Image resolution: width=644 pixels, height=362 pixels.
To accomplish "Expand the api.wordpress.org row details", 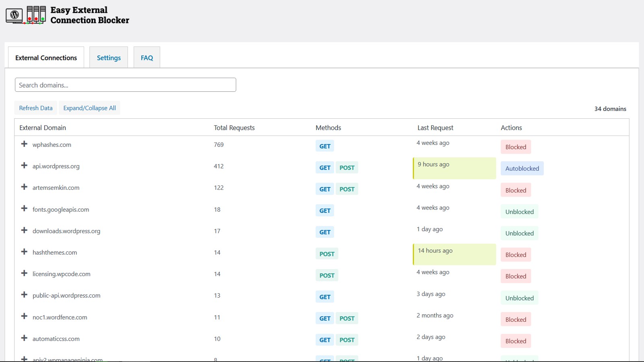I will point(24,166).
